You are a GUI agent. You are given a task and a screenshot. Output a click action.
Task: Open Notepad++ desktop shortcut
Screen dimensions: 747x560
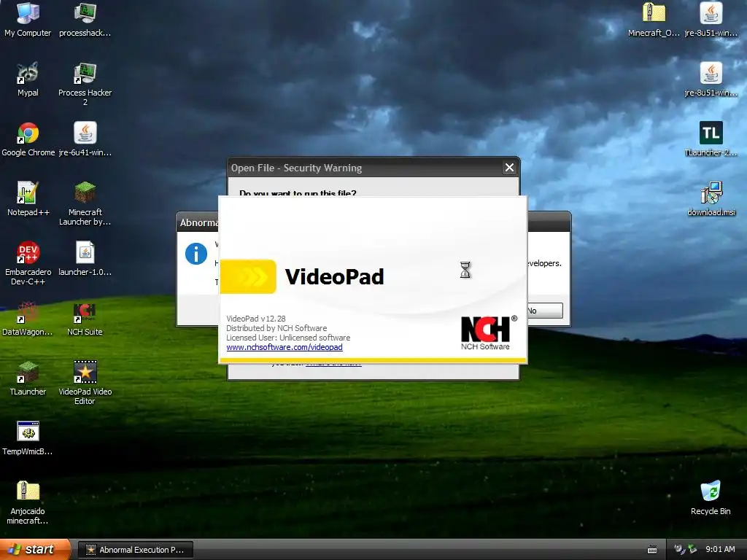tap(28, 198)
